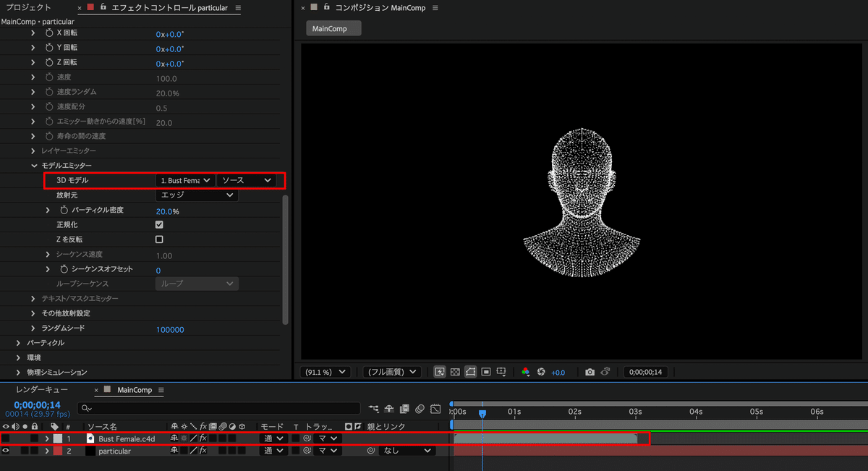Select the MainComp button above the viewer

[x=333, y=27]
